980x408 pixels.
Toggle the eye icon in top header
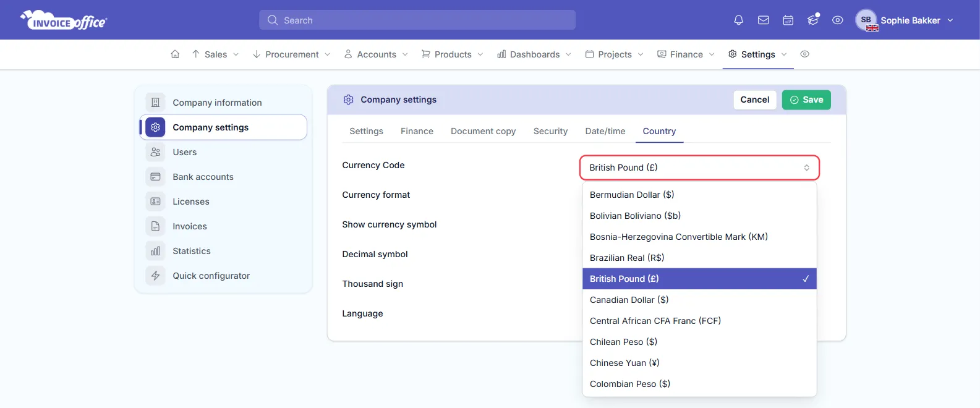[837, 20]
